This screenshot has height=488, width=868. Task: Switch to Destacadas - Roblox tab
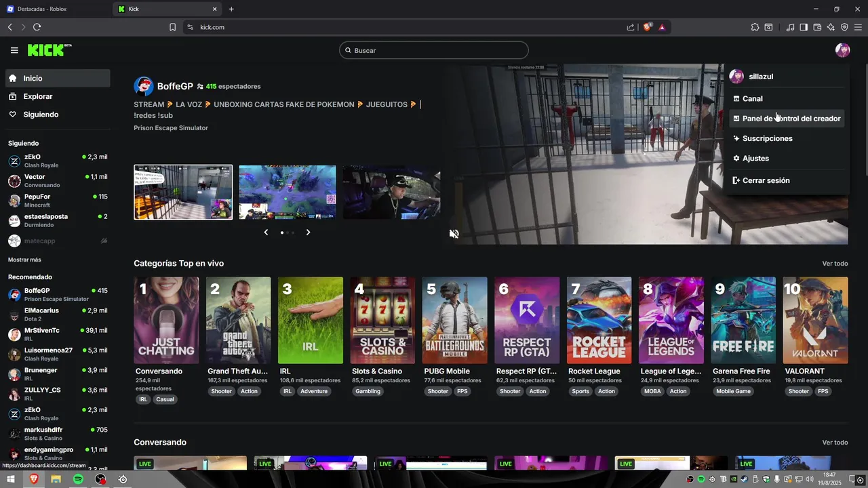point(56,9)
